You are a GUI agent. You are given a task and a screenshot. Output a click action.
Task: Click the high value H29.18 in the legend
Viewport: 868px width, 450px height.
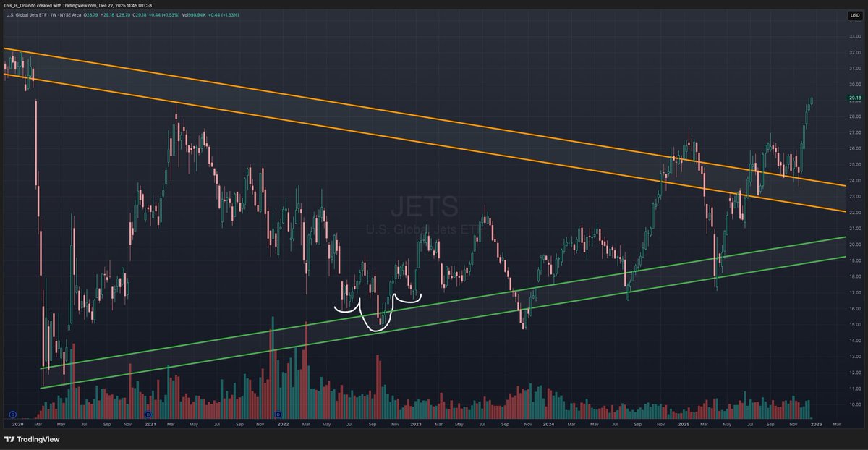pos(107,15)
